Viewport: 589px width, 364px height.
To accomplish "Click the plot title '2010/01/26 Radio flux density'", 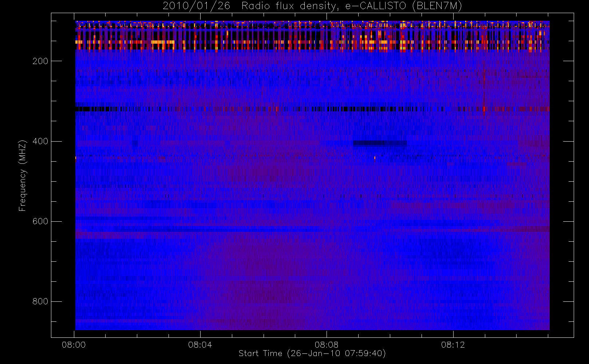I will (312, 6).
